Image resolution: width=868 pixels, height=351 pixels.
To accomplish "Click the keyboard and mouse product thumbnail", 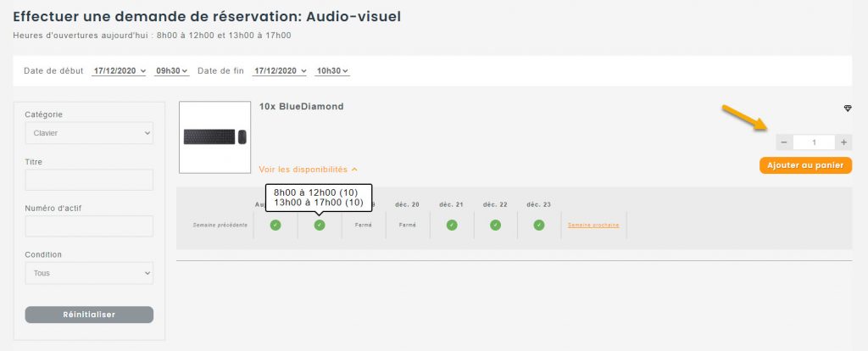I will pos(214,137).
